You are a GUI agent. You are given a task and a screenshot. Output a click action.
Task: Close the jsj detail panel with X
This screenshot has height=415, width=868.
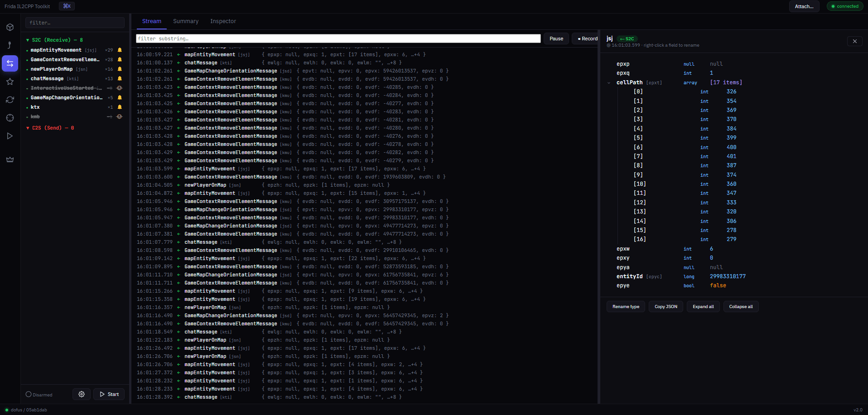855,41
